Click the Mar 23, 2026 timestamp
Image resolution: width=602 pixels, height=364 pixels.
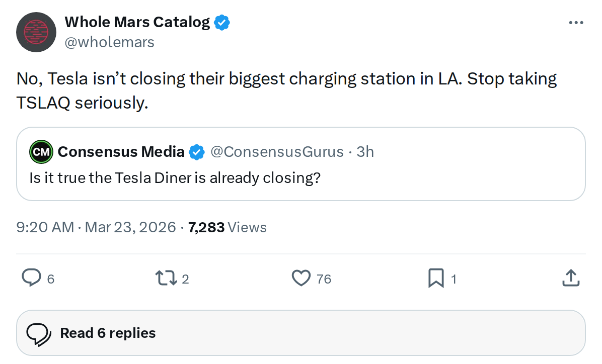pos(131,227)
